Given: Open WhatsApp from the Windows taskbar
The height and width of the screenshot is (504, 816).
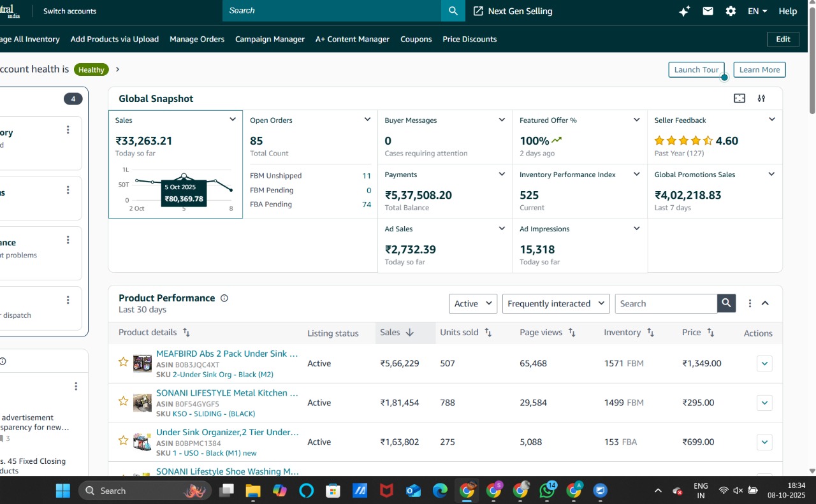Looking at the screenshot, I should click(547, 491).
